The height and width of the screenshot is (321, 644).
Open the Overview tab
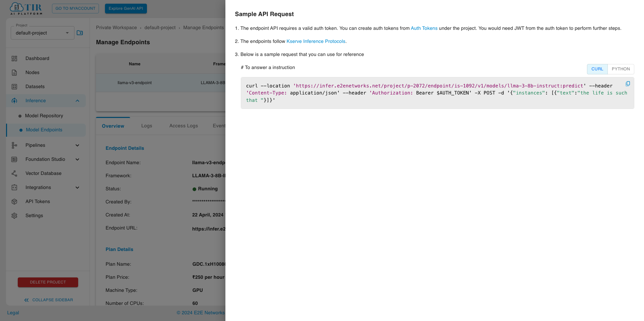(x=113, y=126)
